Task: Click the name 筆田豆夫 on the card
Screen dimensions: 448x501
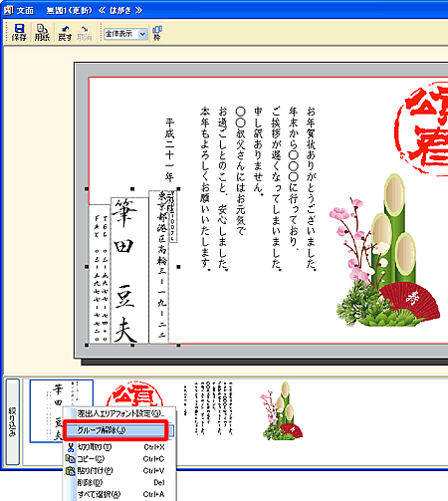Action: [124, 270]
